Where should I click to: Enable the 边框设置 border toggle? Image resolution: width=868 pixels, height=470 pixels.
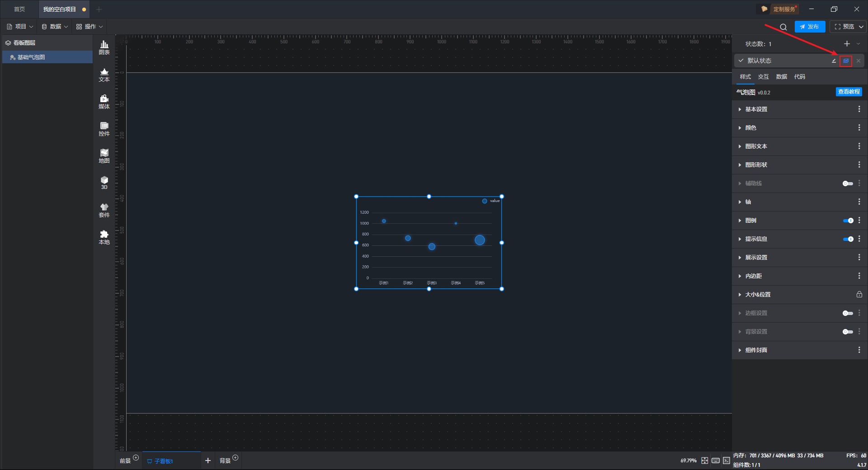(x=848, y=313)
